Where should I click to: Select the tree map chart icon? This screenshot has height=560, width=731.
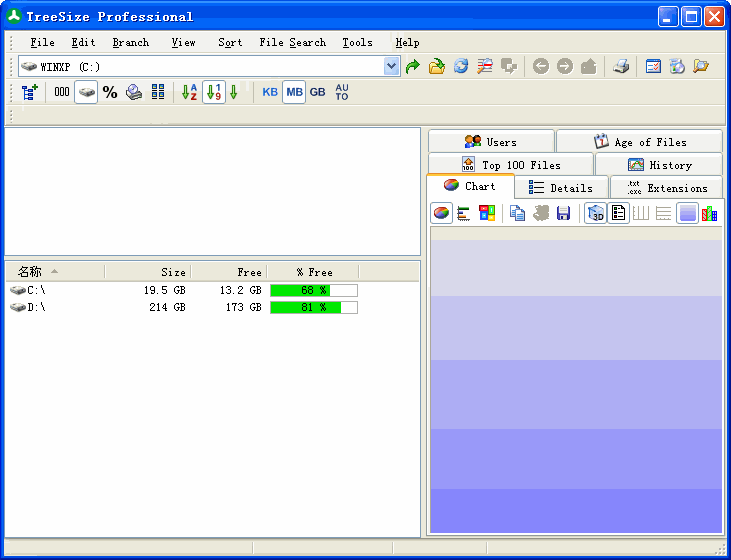(x=487, y=213)
